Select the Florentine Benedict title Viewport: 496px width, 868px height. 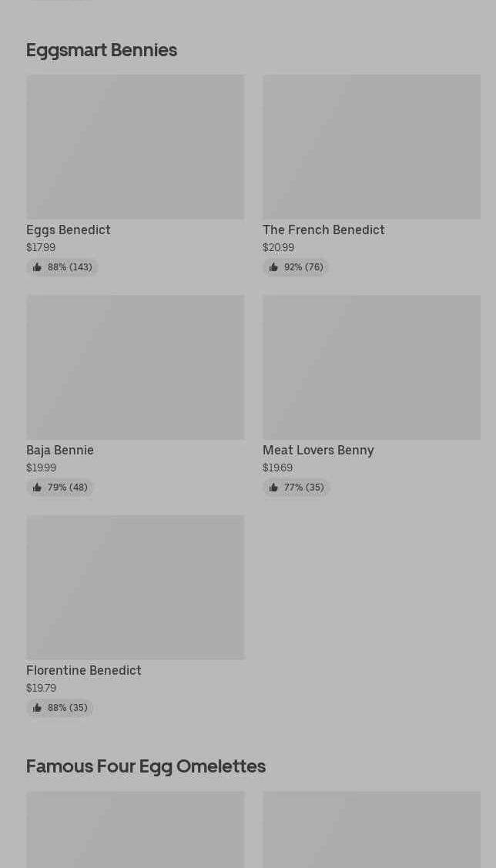pos(84,670)
